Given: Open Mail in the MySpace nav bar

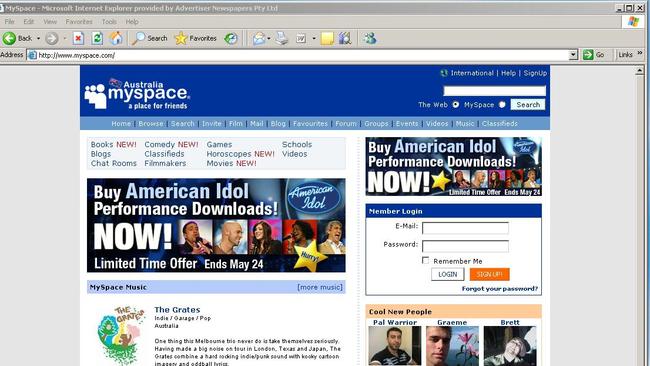Looking at the screenshot, I should point(257,124).
